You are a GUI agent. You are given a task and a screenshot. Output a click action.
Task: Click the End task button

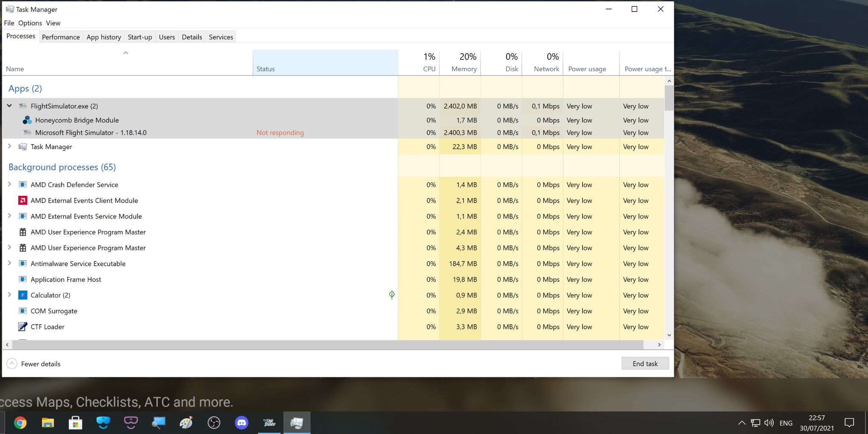click(645, 364)
